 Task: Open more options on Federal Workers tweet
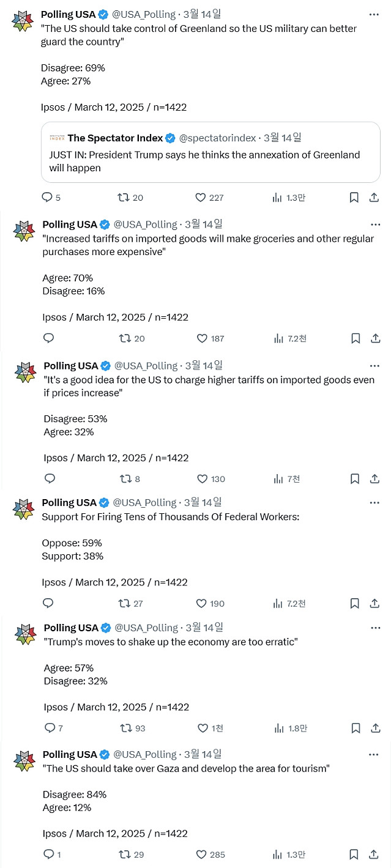[374, 503]
